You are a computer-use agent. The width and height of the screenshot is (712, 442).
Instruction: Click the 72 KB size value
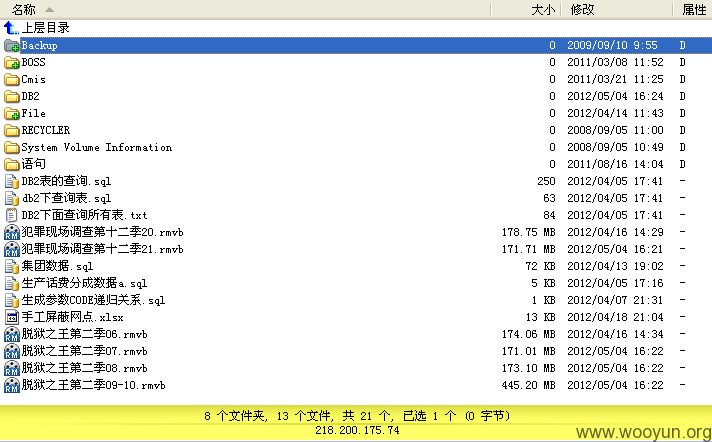point(540,266)
